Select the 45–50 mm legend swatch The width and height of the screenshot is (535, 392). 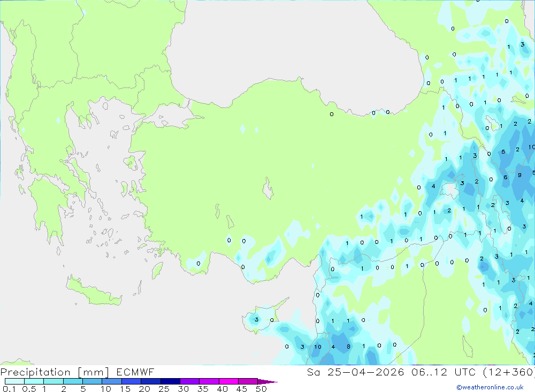248,381
